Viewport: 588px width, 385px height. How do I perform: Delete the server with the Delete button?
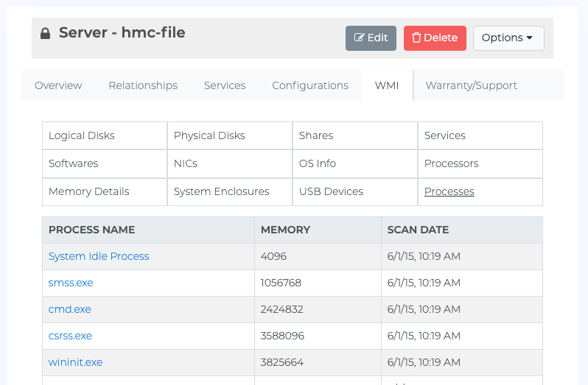[x=435, y=38]
